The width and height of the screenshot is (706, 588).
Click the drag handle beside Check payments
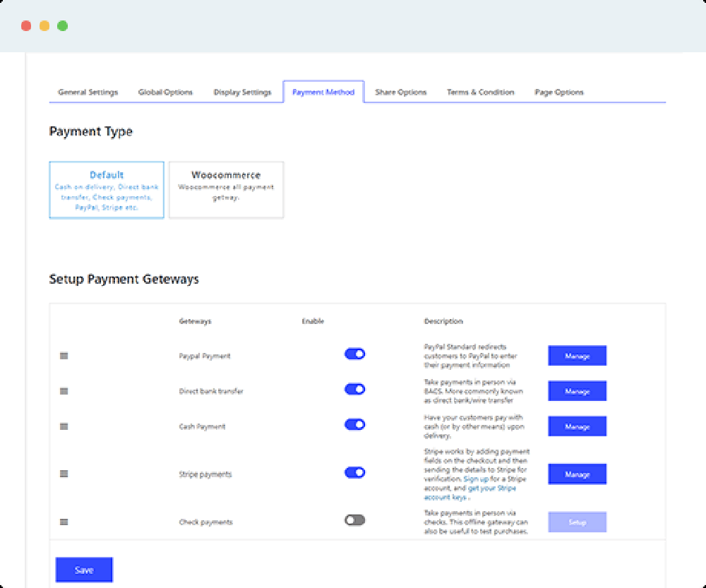pyautogui.click(x=64, y=522)
